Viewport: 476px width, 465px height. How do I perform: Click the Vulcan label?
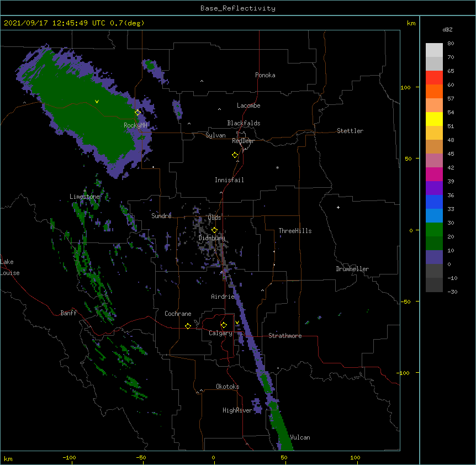coord(300,437)
